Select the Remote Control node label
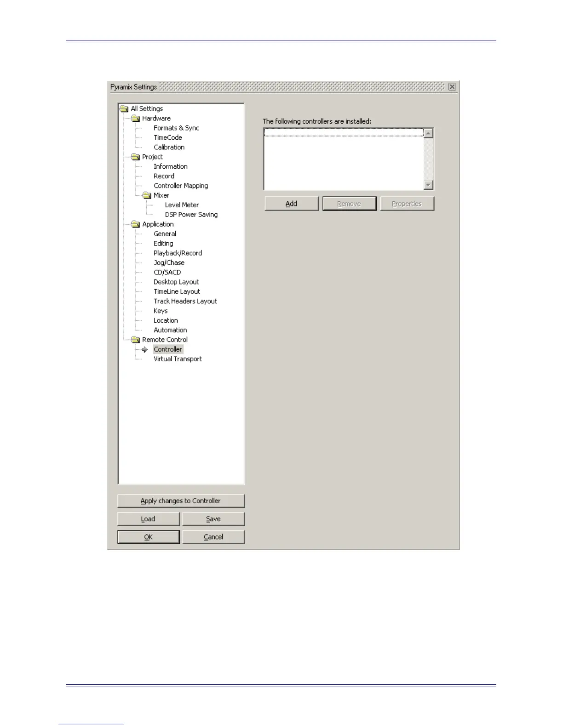The image size is (563, 728). pyautogui.click(x=165, y=340)
